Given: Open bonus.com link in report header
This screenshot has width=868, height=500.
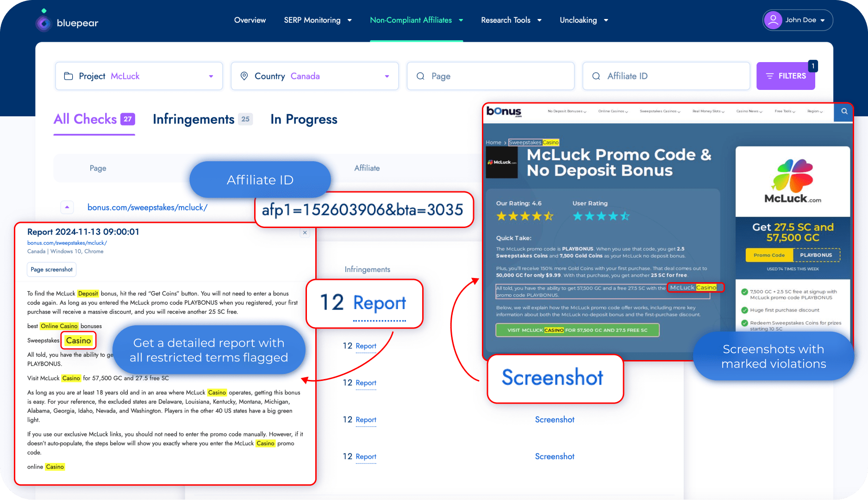Looking at the screenshot, I should click(x=67, y=243).
